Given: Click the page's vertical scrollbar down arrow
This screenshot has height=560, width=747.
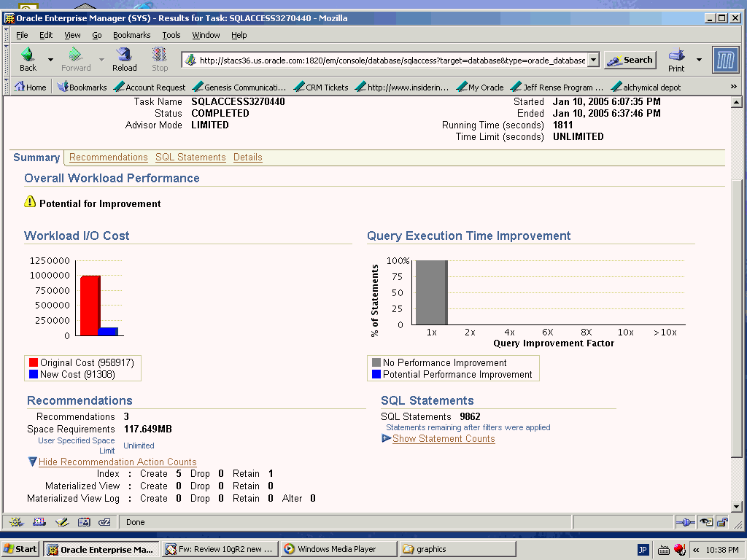Looking at the screenshot, I should pos(736,506).
